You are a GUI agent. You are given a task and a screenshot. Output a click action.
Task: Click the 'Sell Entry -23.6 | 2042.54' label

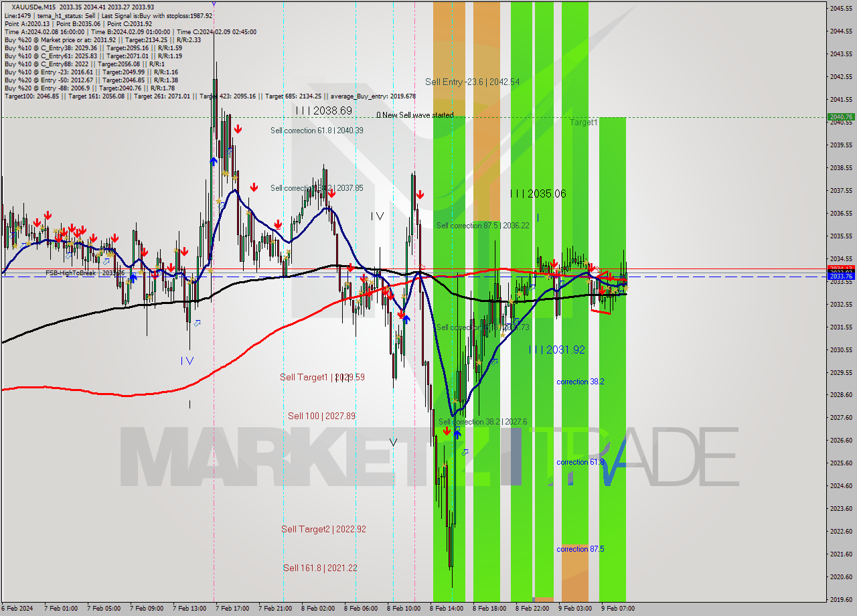[x=472, y=82]
